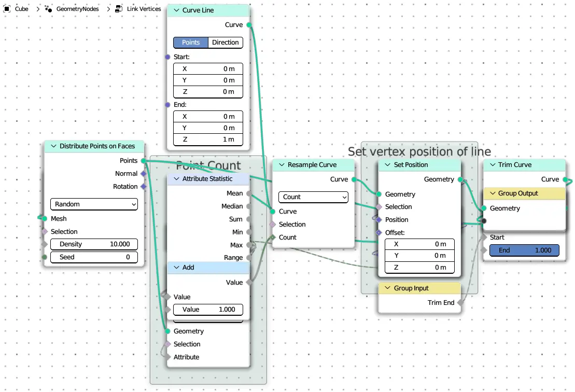The width and height of the screenshot is (575, 392).
Task: Click the Count input socket of Resample Curve
Action: click(x=273, y=237)
